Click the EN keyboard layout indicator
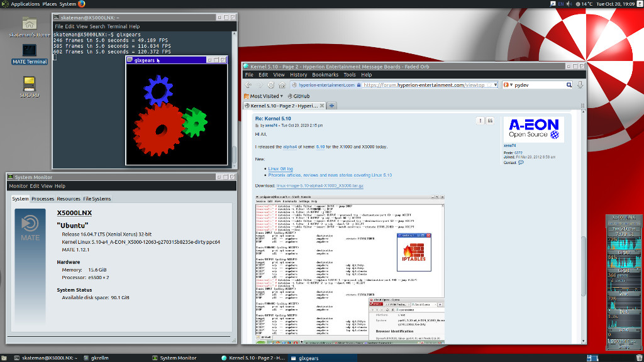 click(x=560, y=4)
